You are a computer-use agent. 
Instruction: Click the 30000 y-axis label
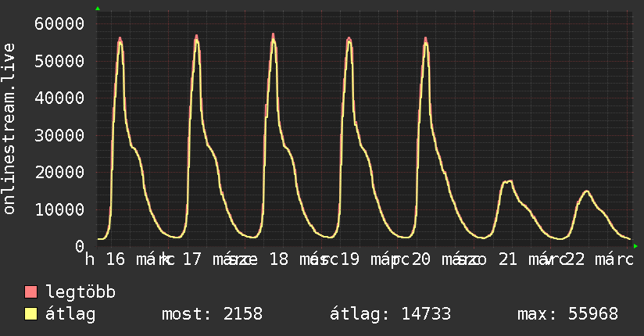[x=59, y=135]
